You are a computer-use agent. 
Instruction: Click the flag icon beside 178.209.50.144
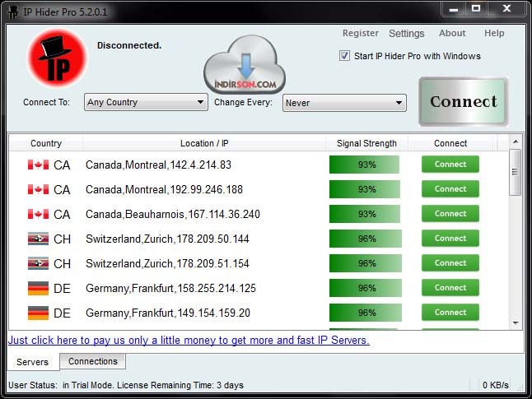pyautogui.click(x=38, y=239)
